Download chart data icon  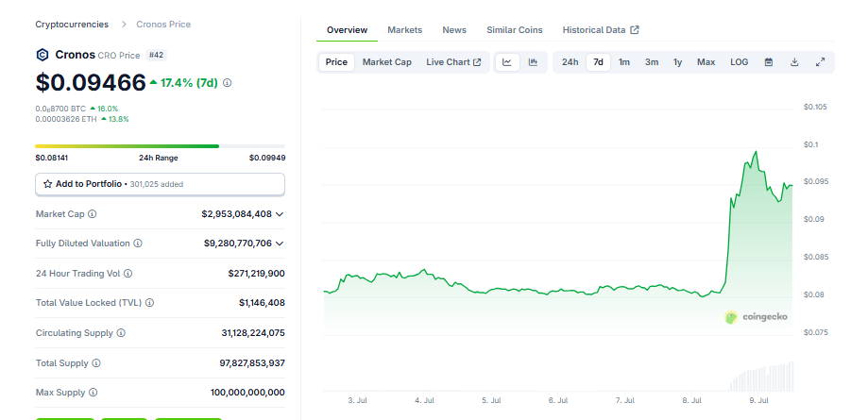click(x=794, y=62)
